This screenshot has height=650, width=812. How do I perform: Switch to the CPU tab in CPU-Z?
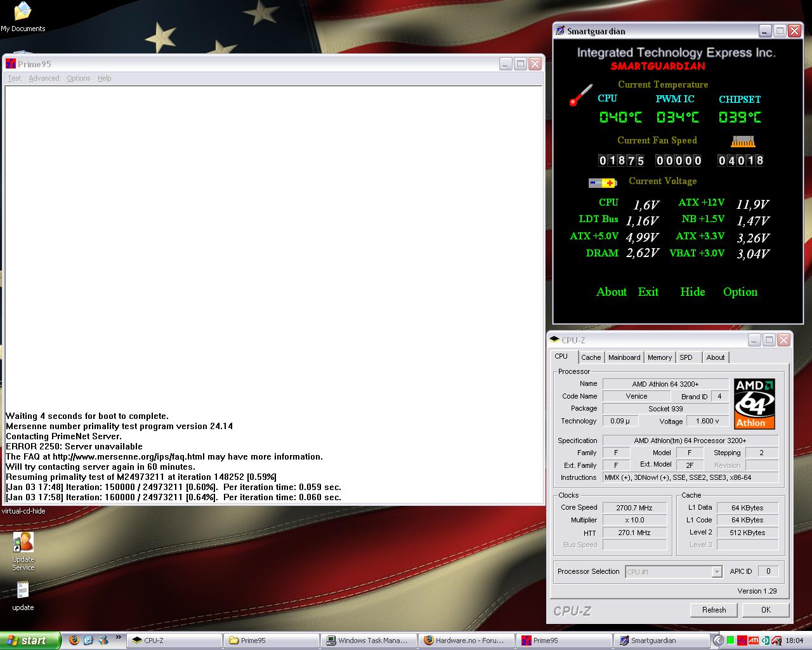coord(561,357)
